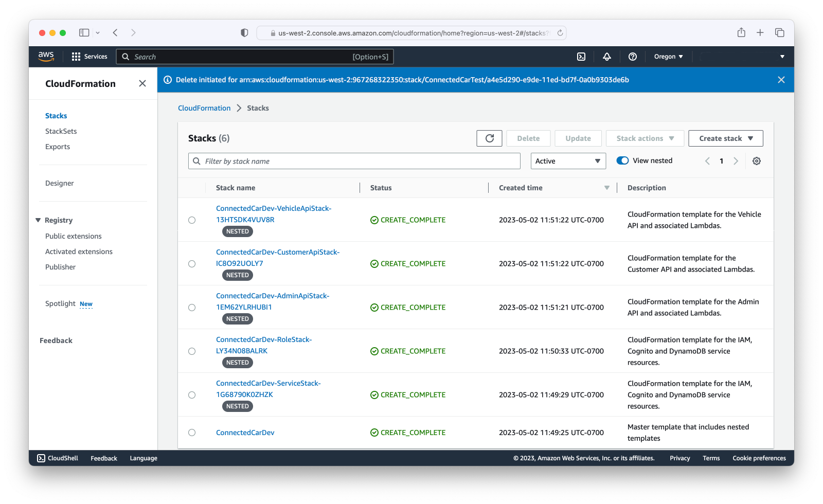Open Activated extensions in the side navigation
This screenshot has height=504, width=823.
[x=79, y=251]
